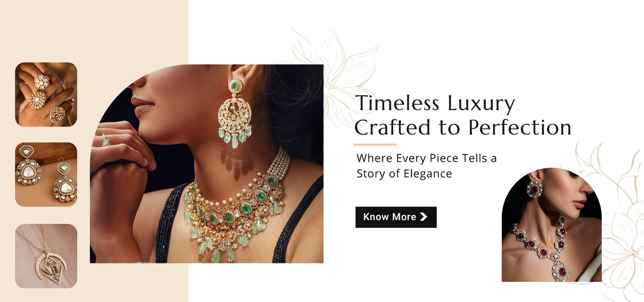Viewport: 644px width, 302px height.
Task: Open the arched ruby necklace model image
Action: 551,225
